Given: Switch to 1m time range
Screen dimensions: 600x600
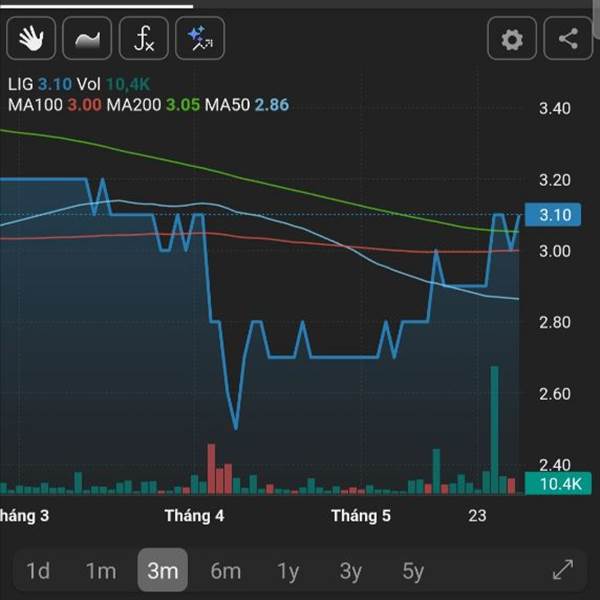Looking at the screenshot, I should [101, 571].
